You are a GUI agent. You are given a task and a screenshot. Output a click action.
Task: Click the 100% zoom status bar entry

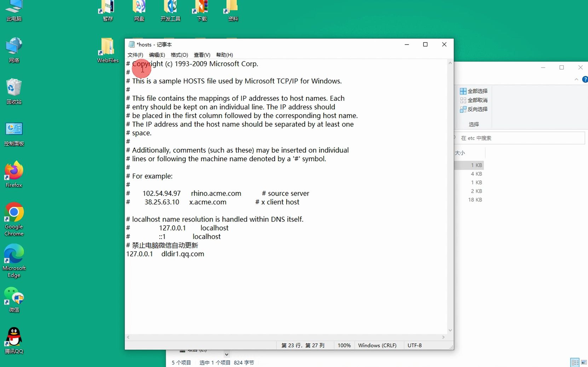[x=344, y=345]
